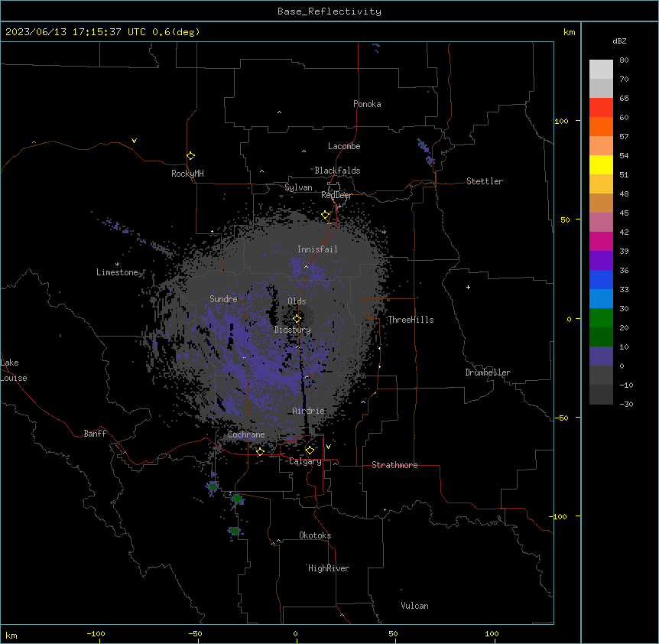Image resolution: width=659 pixels, height=644 pixels.
Task: Click the legend value 80
Action: point(624,60)
